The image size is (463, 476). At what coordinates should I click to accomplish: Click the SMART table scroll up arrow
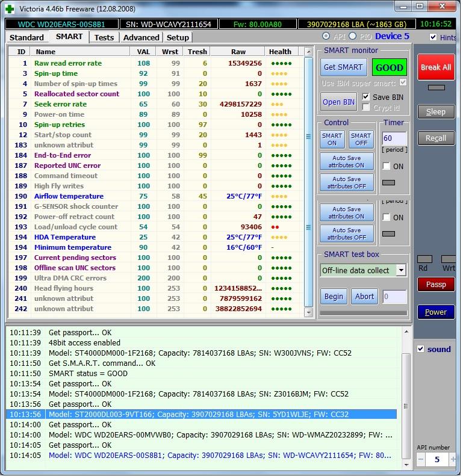coord(309,52)
